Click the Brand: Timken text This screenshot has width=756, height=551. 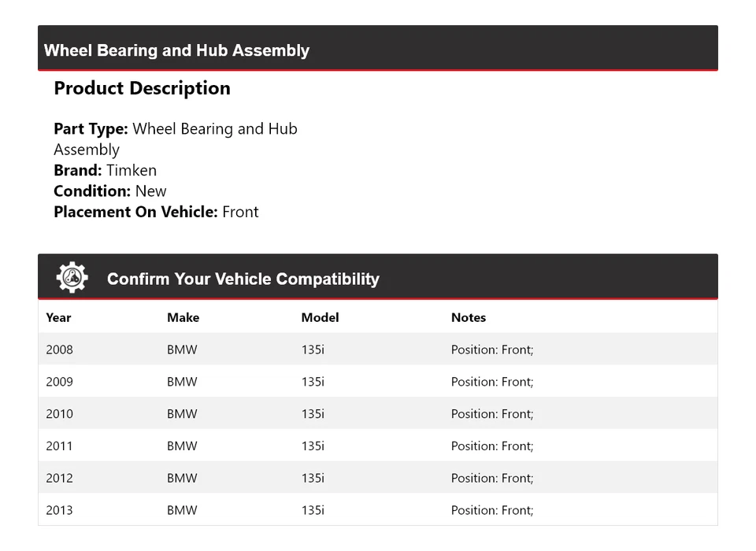tap(105, 170)
